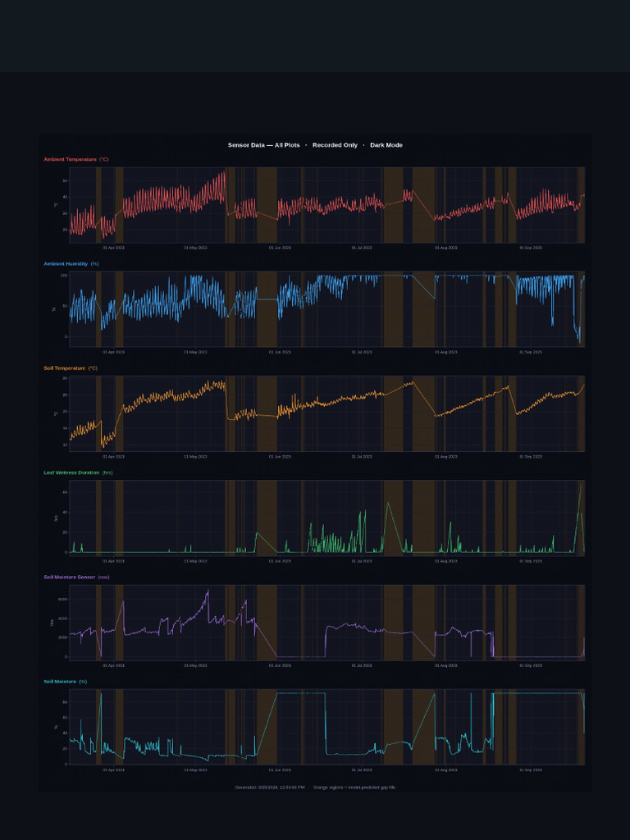630x840 pixels.
Task: Click '01 Jun 2023' under the Soil Moisture (%) plot
Action: coord(280,769)
